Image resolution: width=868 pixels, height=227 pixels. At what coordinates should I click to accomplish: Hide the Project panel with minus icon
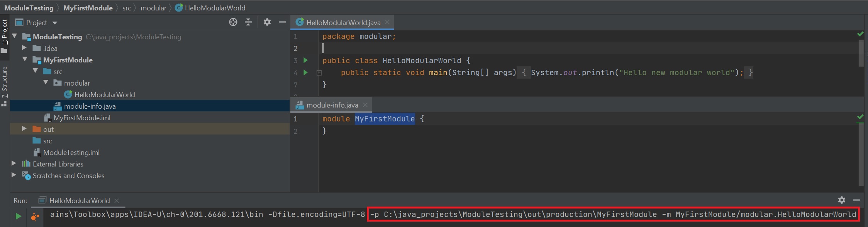pos(282,22)
